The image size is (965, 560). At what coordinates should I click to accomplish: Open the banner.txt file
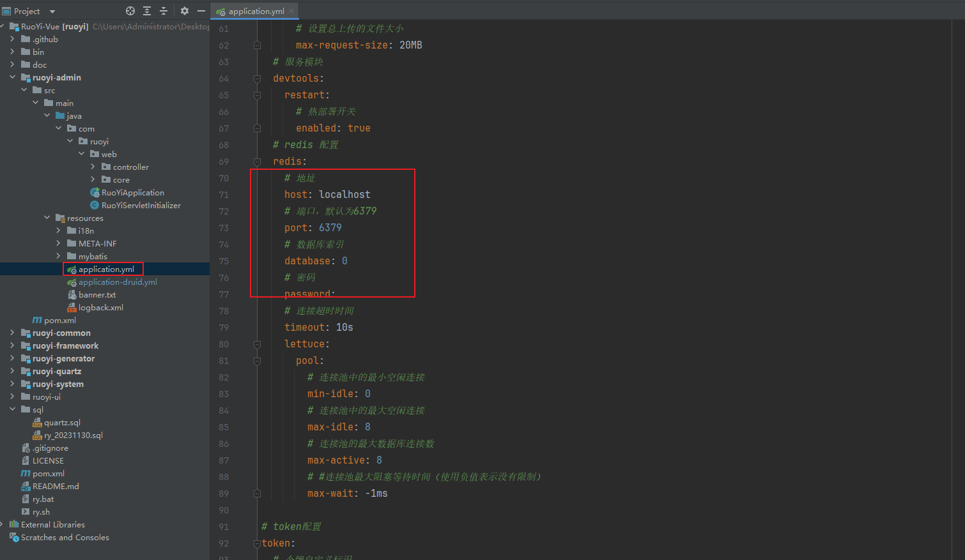coord(97,294)
